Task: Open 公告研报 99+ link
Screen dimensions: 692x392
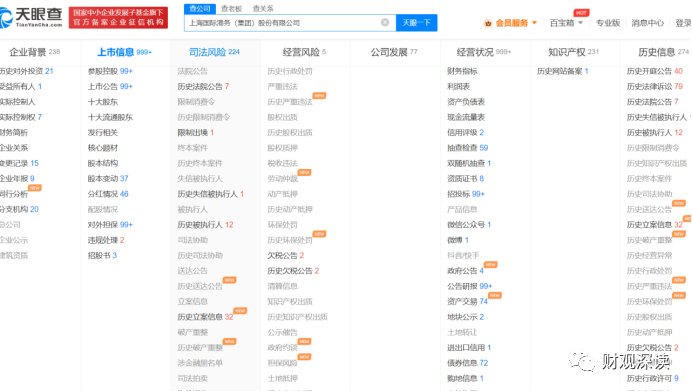Action: click(470, 286)
